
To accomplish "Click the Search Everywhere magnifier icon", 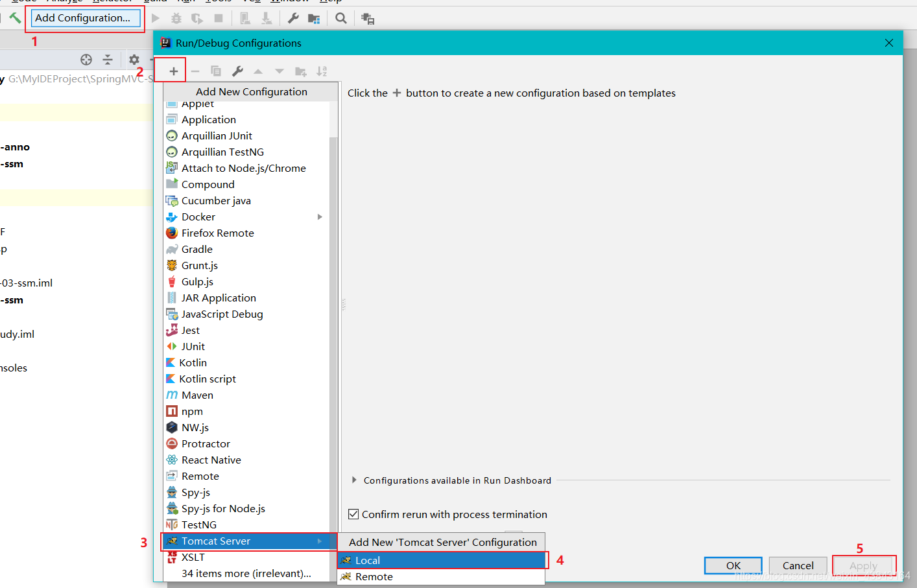I will (x=341, y=18).
